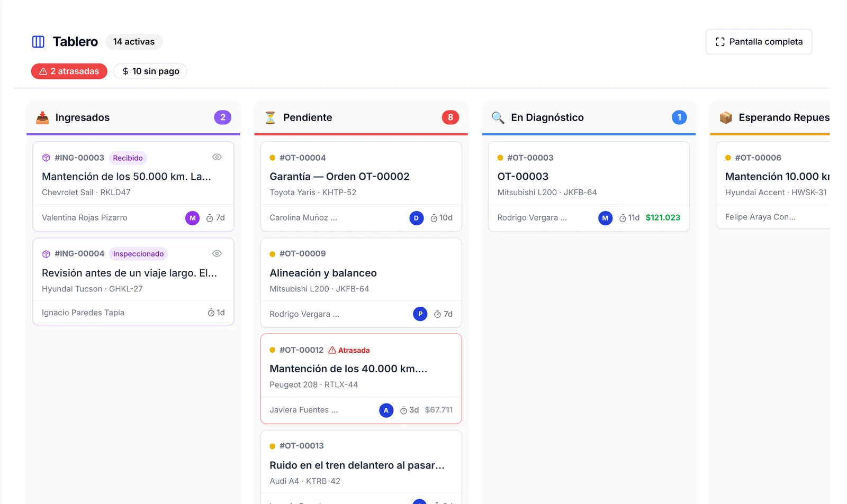The height and width of the screenshot is (504, 847).
Task: Click the cube icon beside #ING-00003
Action: pos(46,158)
